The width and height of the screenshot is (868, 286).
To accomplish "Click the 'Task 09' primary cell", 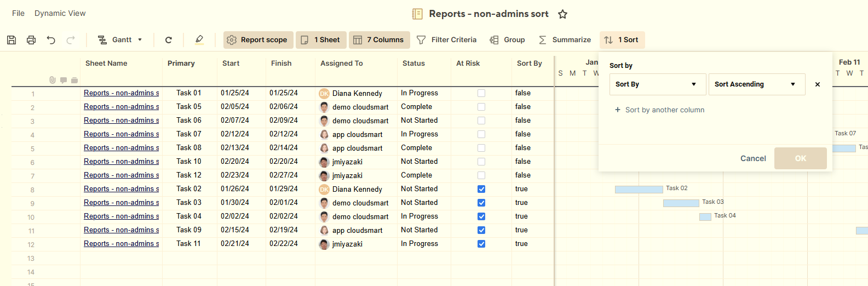I will (x=189, y=230).
